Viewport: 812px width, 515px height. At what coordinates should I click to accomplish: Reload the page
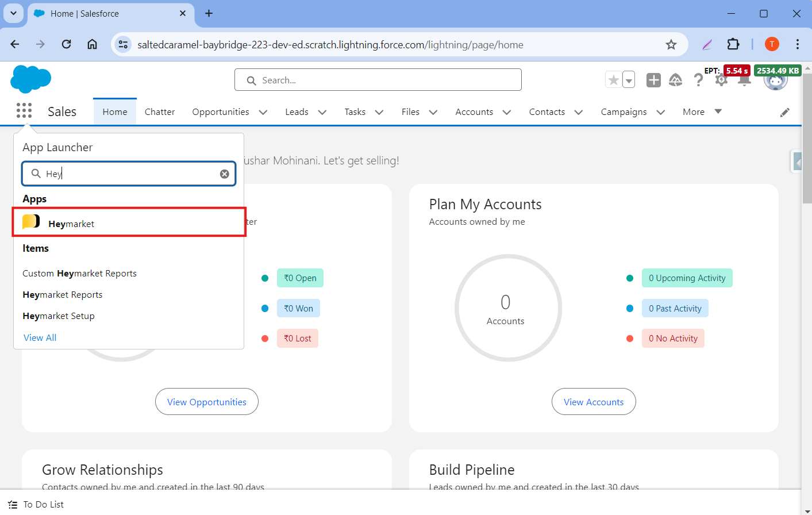tap(67, 44)
